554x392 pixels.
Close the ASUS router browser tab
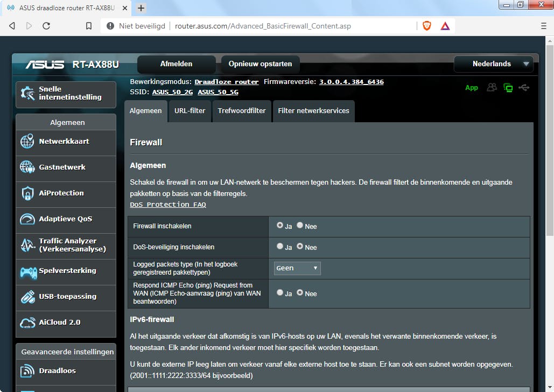point(125,8)
